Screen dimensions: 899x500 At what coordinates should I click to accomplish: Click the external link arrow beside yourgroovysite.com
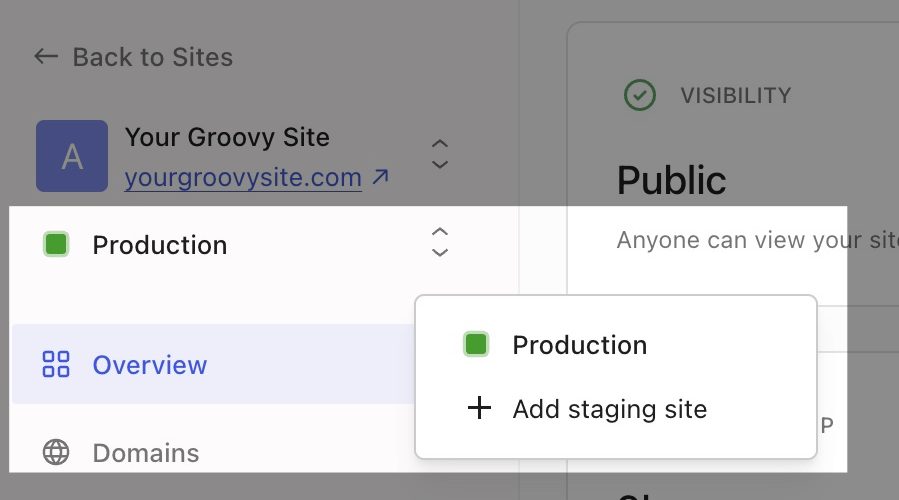[x=380, y=177]
